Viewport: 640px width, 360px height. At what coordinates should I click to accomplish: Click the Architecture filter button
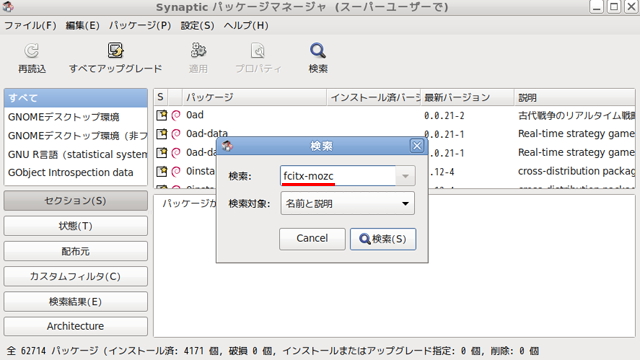click(x=76, y=326)
